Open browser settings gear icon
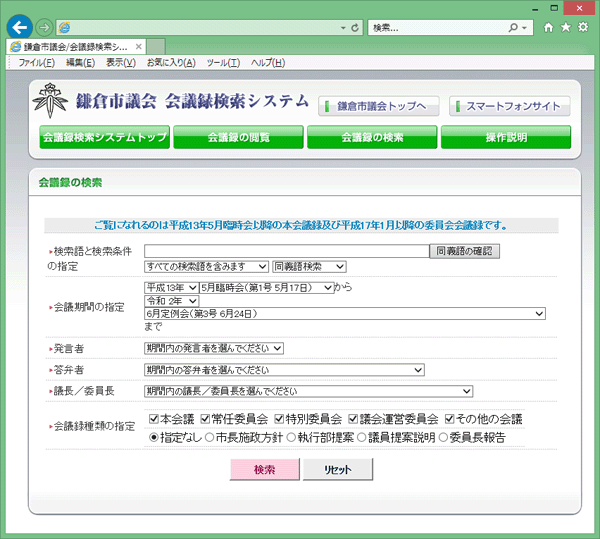Viewport: 600px width, 539px height. tap(583, 27)
